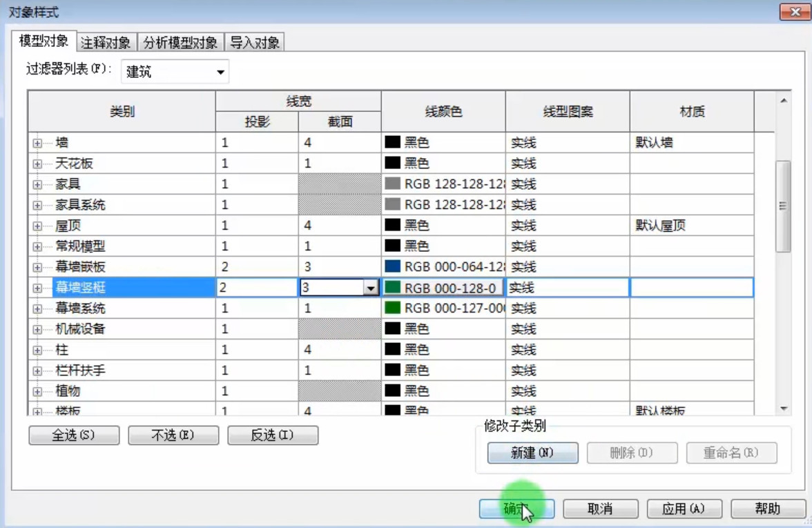Select the 柱 category name
Screen dimensions: 812x528
[x=61, y=350]
